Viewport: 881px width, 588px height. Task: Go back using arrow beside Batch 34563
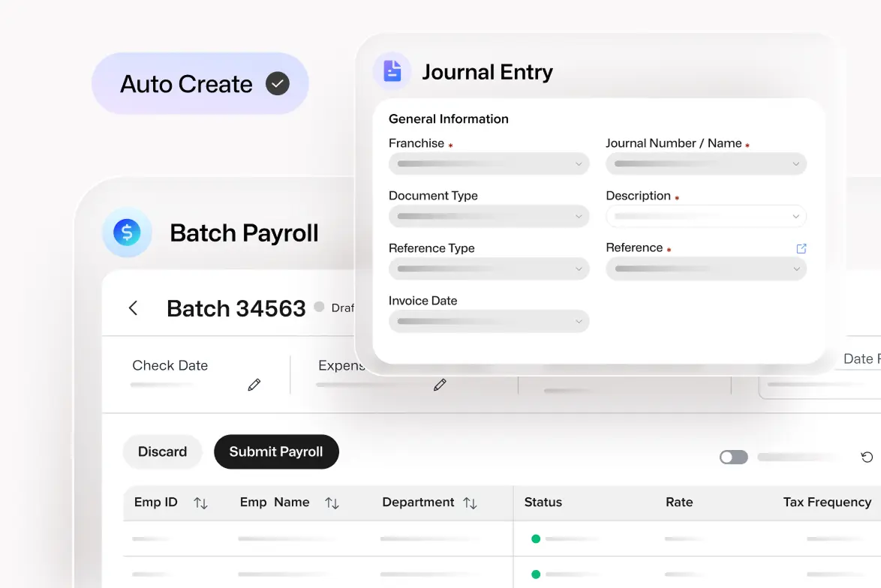pos(133,307)
